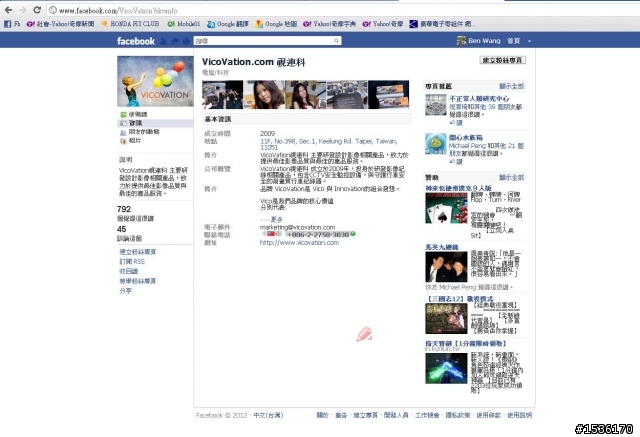The width and height of the screenshot is (640, 437).
Task: Click the Facebook search box
Action: pyautogui.click(x=267, y=41)
